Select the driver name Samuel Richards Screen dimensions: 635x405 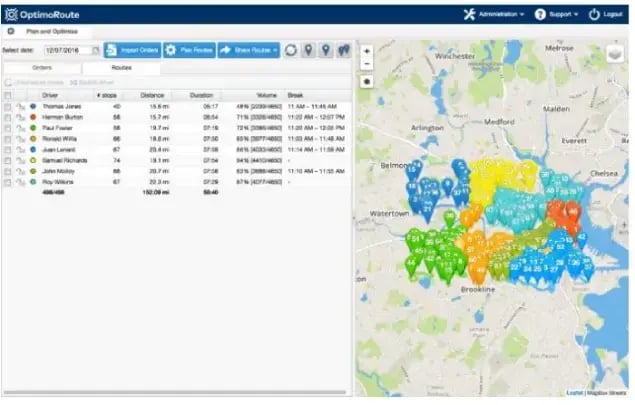pyautogui.click(x=65, y=161)
